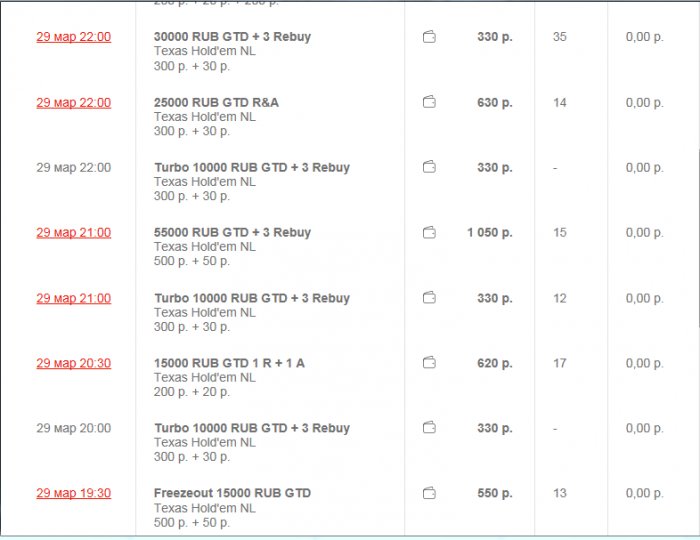
Task: Click the 1 050 р. buy-in amount
Action: pos(489,232)
